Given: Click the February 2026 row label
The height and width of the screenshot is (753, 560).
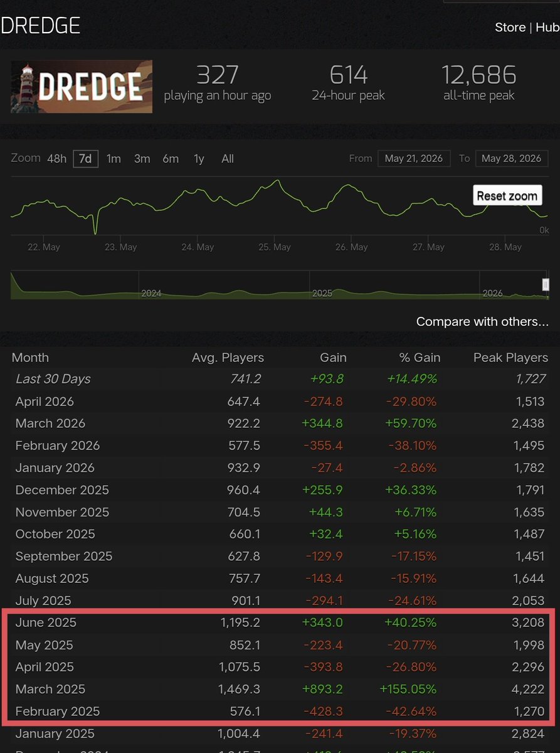Looking at the screenshot, I should tap(57, 446).
